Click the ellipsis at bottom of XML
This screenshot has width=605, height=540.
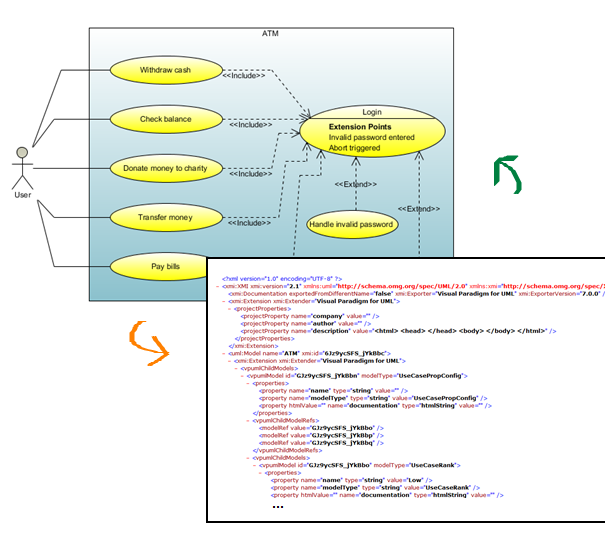pyautogui.click(x=278, y=506)
